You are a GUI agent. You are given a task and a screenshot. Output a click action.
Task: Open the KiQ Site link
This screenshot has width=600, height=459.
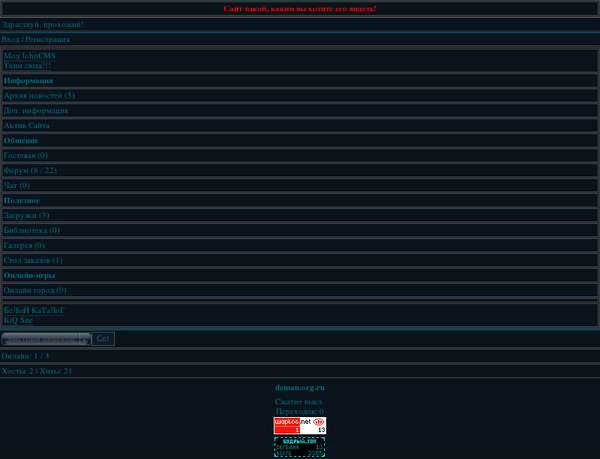click(x=18, y=320)
